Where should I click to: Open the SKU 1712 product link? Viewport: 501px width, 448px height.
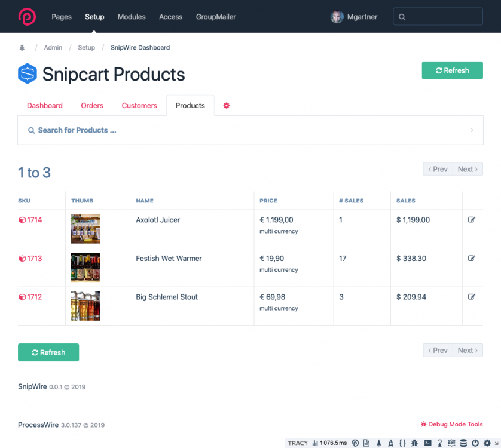point(30,297)
